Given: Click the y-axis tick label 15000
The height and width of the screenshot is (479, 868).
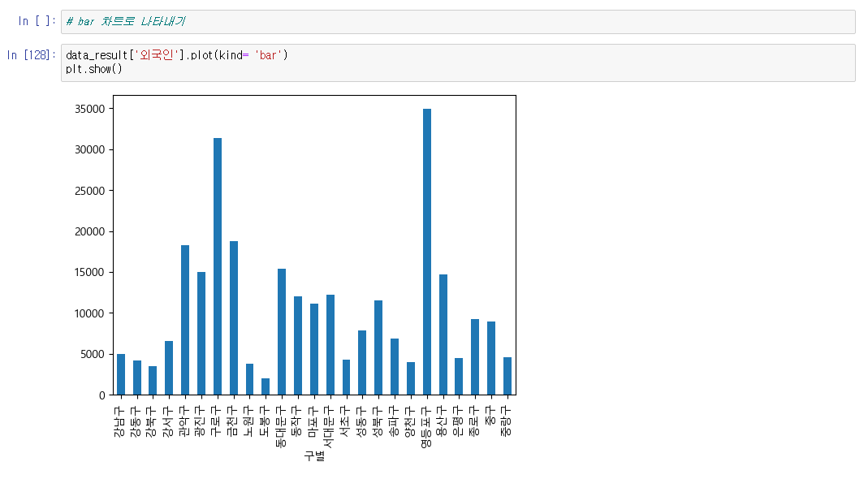Looking at the screenshot, I should coord(89,273).
